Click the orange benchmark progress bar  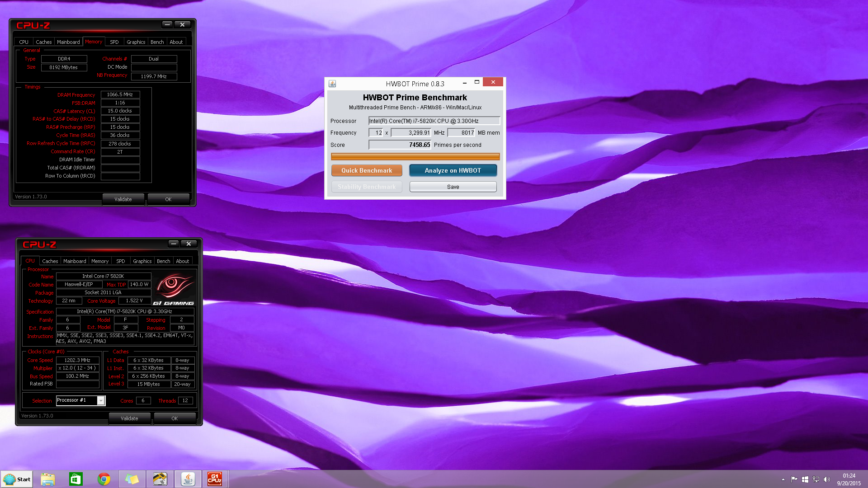click(415, 156)
